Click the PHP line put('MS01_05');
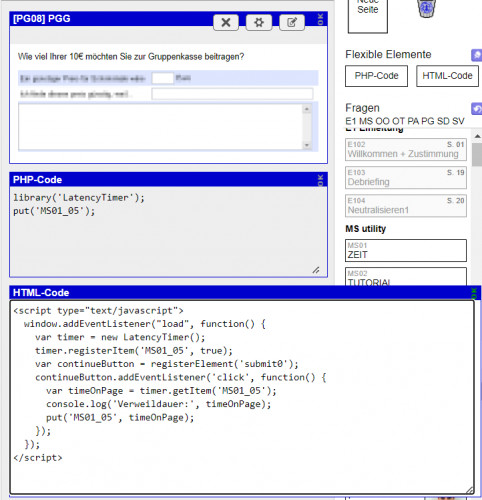This screenshot has width=482, height=500. (x=54, y=211)
